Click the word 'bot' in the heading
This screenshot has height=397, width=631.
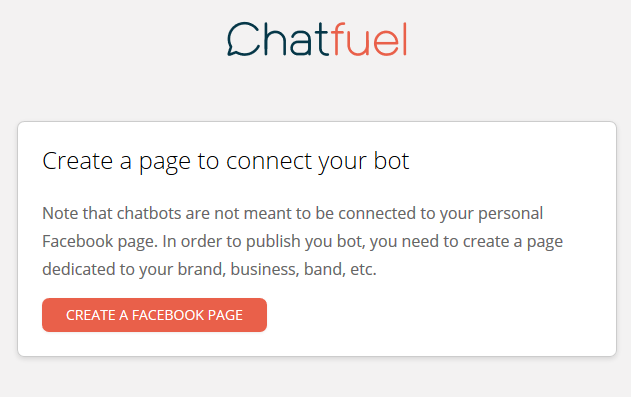(x=391, y=161)
